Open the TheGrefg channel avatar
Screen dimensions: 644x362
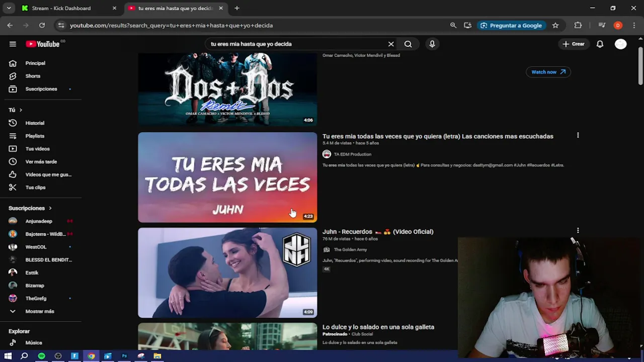point(13,298)
